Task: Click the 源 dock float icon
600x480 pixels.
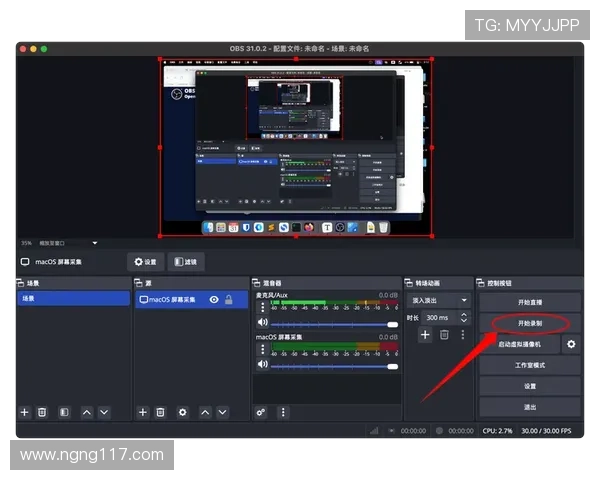Action: [x=139, y=283]
